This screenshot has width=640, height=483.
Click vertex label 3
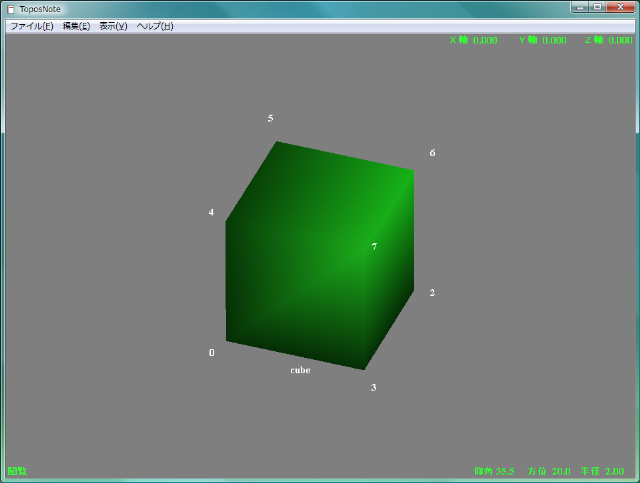tap(373, 387)
